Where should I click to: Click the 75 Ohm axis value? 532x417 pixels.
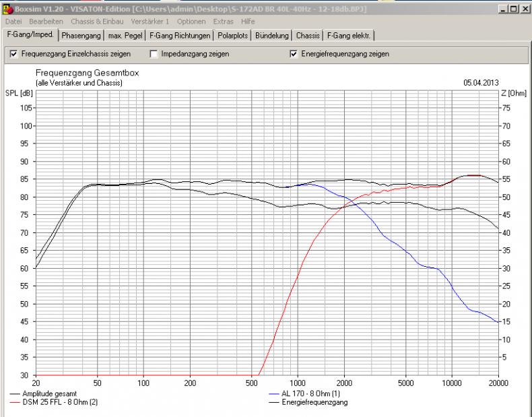(x=506, y=108)
